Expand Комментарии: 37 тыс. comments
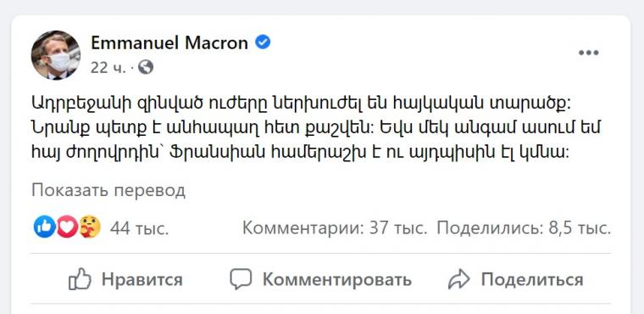This screenshot has height=314, width=644. tap(335, 227)
